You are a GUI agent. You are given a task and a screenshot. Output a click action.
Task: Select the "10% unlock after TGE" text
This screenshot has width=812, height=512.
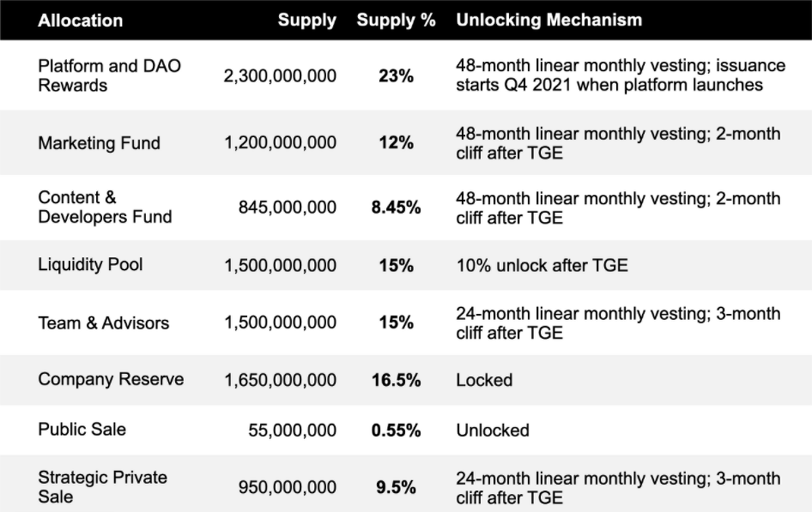click(542, 265)
